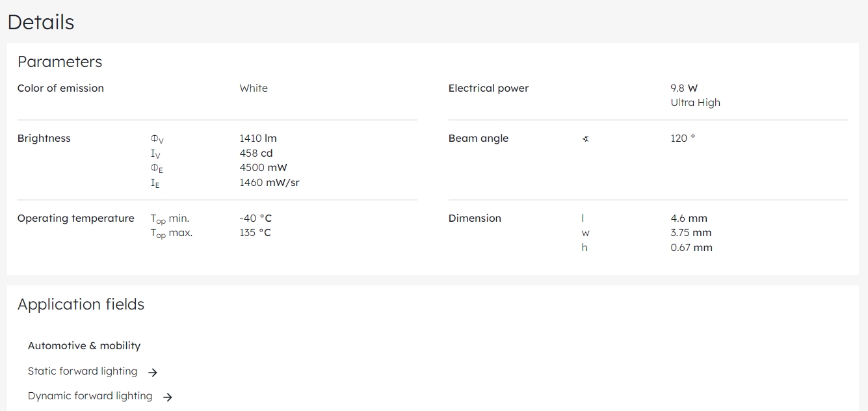The width and height of the screenshot is (868, 411).
Task: Select the 9.8 W electrical power value
Action: click(684, 88)
